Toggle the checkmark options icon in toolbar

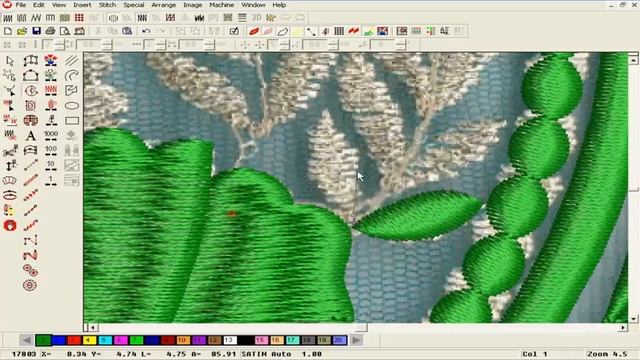pyautogui.click(x=234, y=31)
